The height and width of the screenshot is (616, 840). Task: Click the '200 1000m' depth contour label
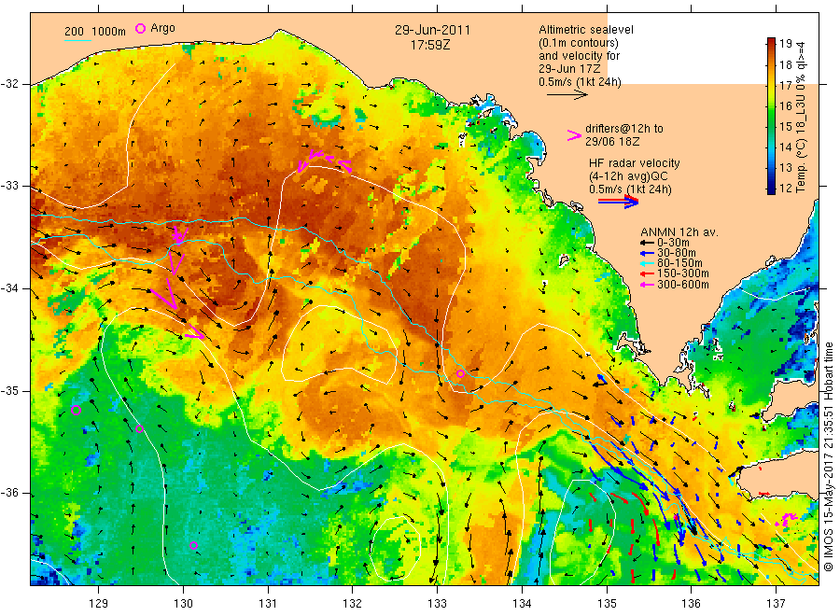(95, 32)
